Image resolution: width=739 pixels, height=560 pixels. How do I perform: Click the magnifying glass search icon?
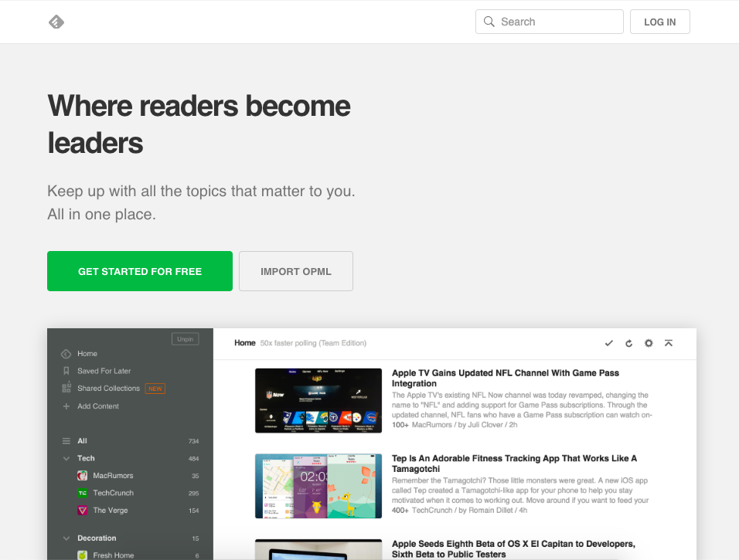coord(489,22)
